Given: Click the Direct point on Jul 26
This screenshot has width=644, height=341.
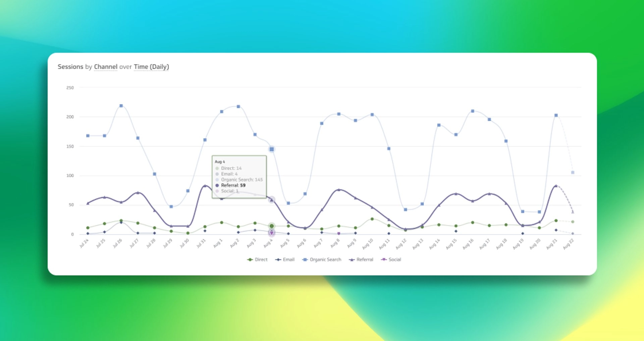Looking at the screenshot, I should coord(121,221).
